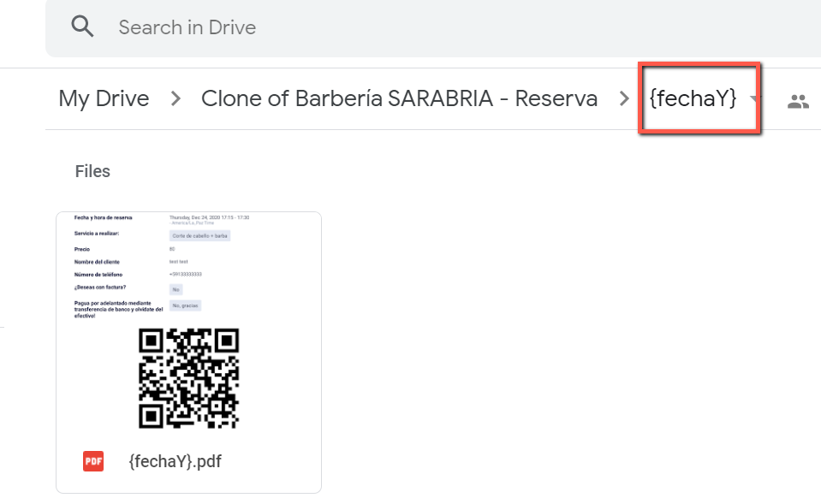
Task: Select the {fechaY}.pdf file name
Action: click(x=175, y=461)
